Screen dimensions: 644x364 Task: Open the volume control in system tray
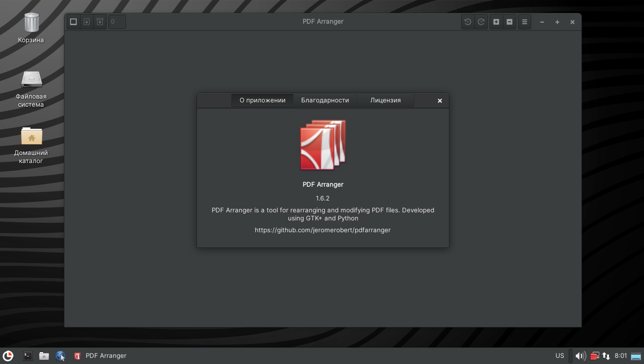(x=581, y=355)
